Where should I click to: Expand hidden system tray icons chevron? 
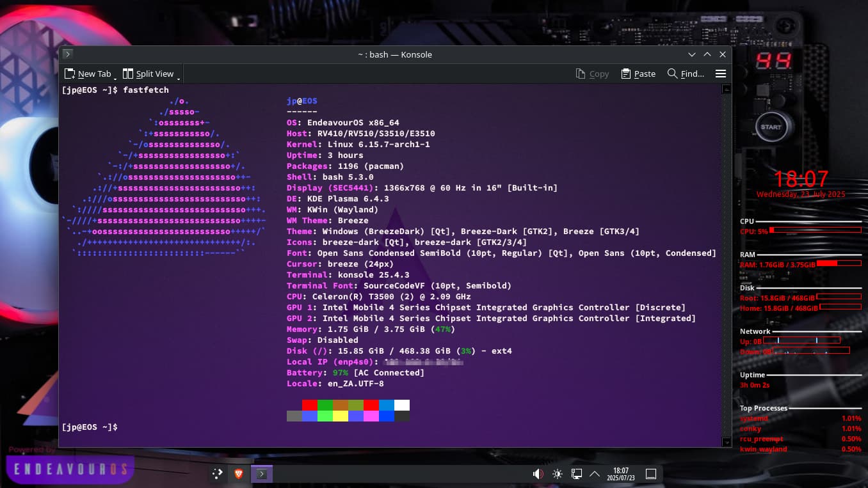click(x=594, y=474)
